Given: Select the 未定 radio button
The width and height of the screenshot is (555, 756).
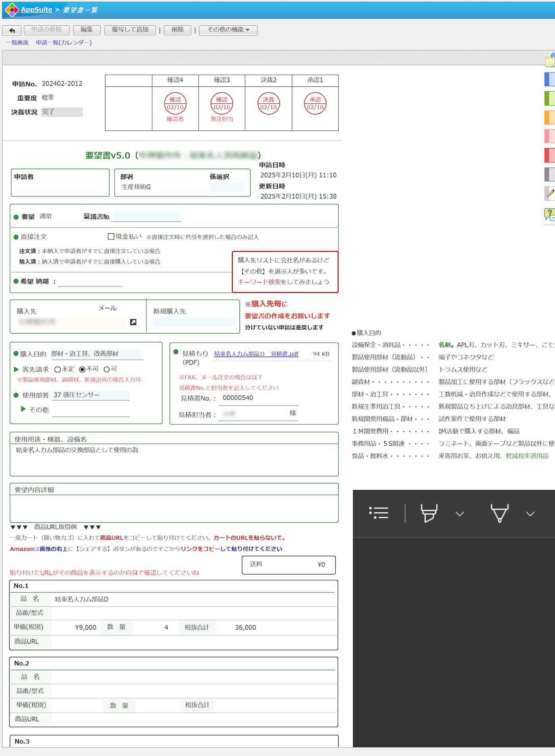Looking at the screenshot, I should [57, 369].
